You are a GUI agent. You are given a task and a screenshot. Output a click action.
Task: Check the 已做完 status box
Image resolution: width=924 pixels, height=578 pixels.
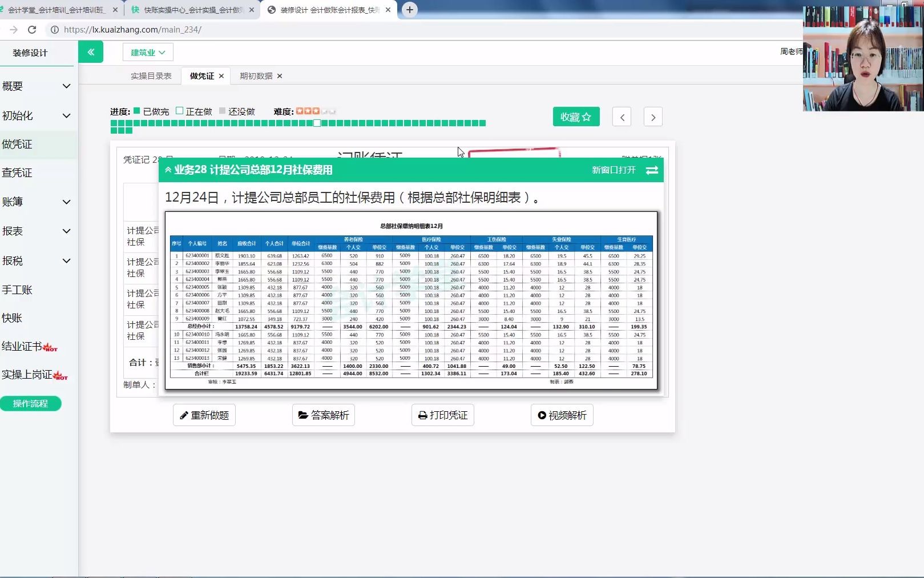click(135, 111)
